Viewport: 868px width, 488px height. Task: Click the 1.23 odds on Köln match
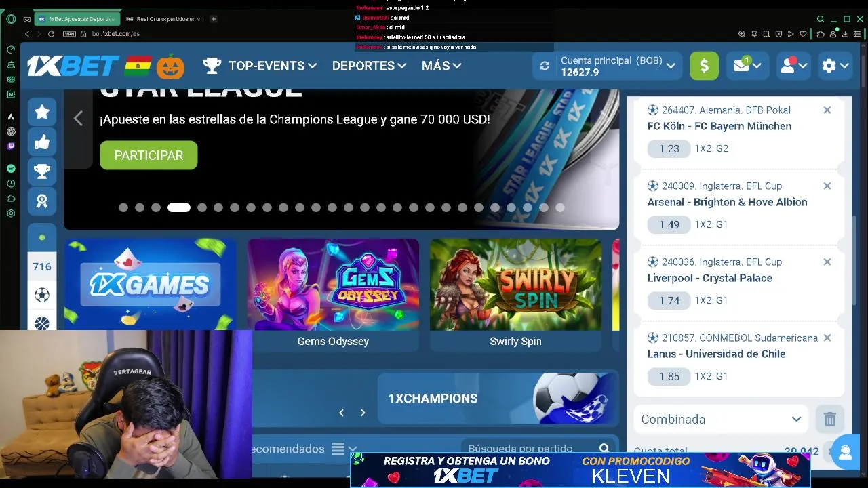pyautogui.click(x=669, y=148)
